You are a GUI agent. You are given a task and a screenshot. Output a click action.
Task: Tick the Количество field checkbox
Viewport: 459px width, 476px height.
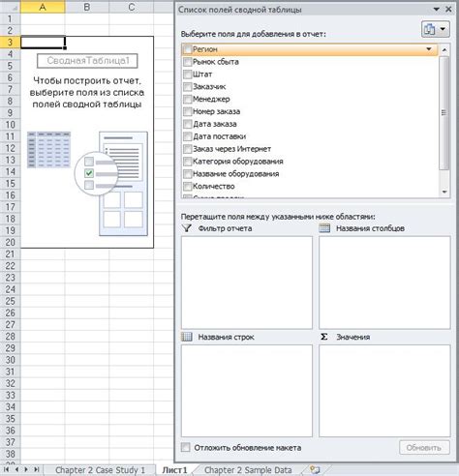coord(187,186)
